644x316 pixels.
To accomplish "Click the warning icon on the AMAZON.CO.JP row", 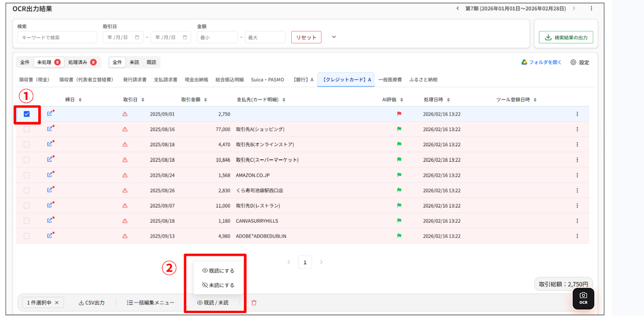I will (x=125, y=175).
